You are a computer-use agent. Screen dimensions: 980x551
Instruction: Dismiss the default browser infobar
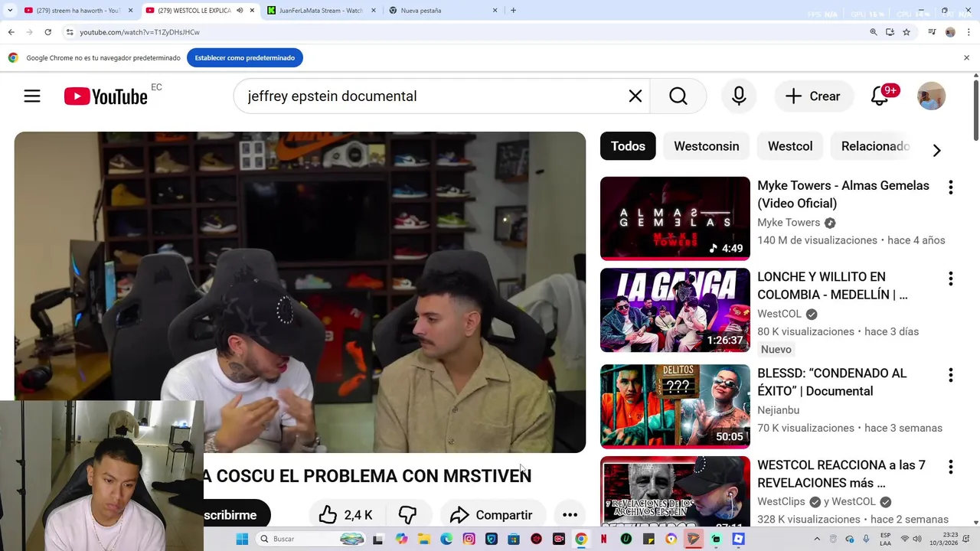pyautogui.click(x=966, y=57)
